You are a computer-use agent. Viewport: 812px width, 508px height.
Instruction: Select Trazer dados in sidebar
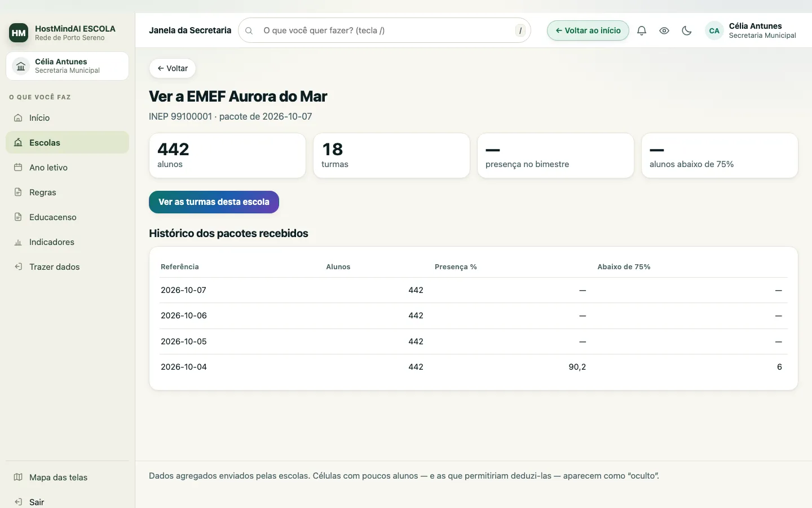(67, 267)
